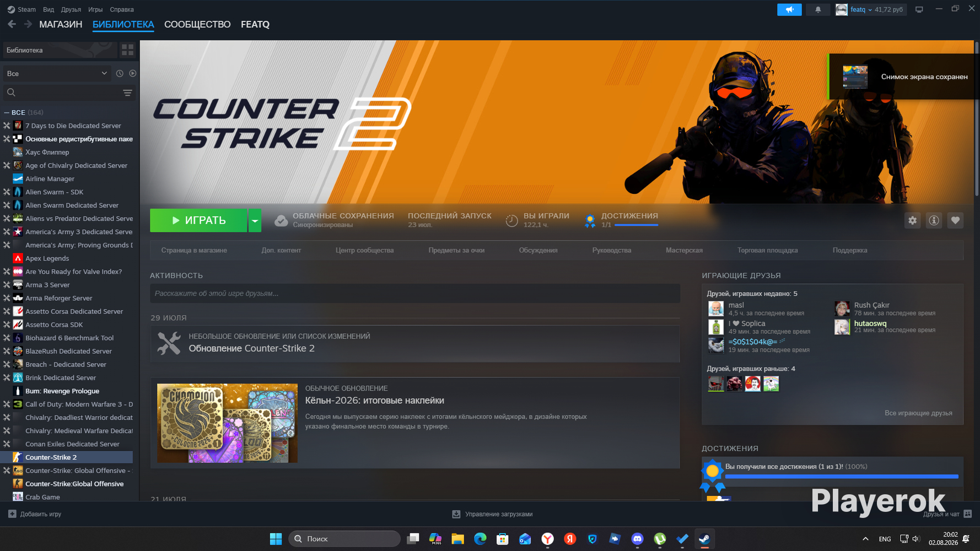Image resolution: width=980 pixels, height=551 pixels.
Task: Click the cloud saves status icon
Action: point(281,220)
